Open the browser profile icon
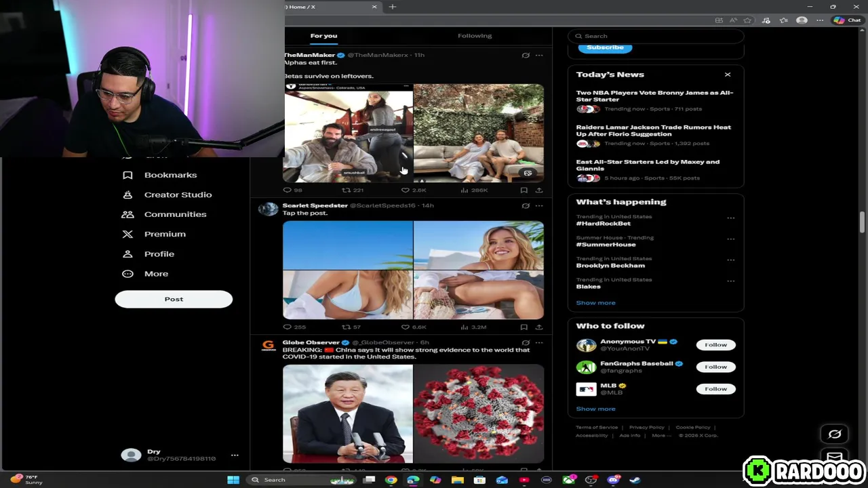 (x=802, y=20)
